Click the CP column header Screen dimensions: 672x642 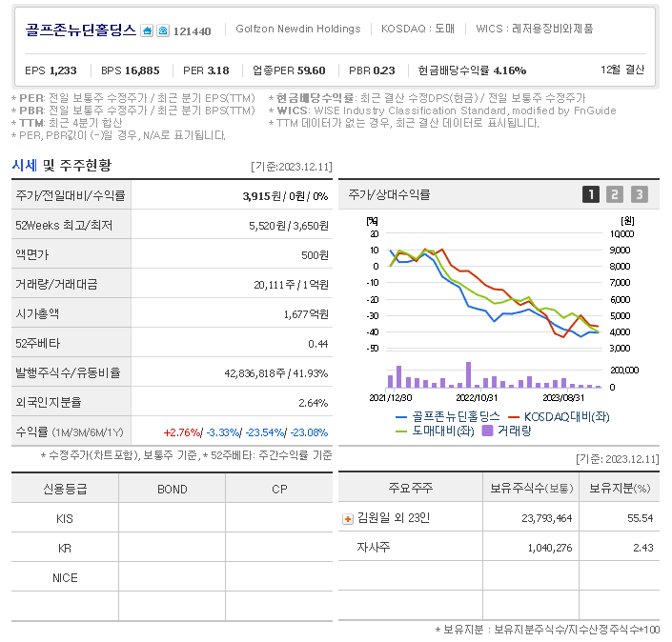(279, 489)
